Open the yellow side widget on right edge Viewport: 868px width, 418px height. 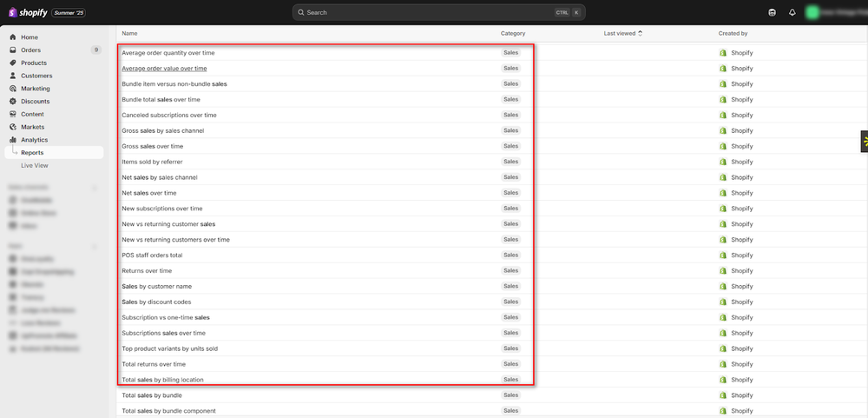(865, 141)
